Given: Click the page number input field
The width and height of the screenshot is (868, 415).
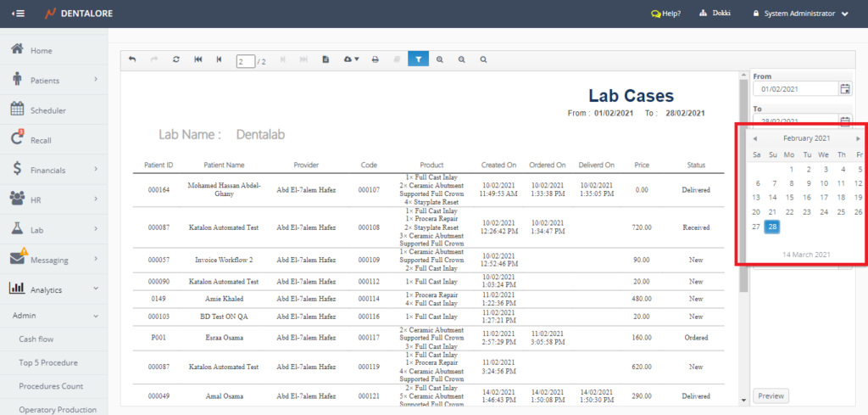Looking at the screenshot, I should point(245,61).
